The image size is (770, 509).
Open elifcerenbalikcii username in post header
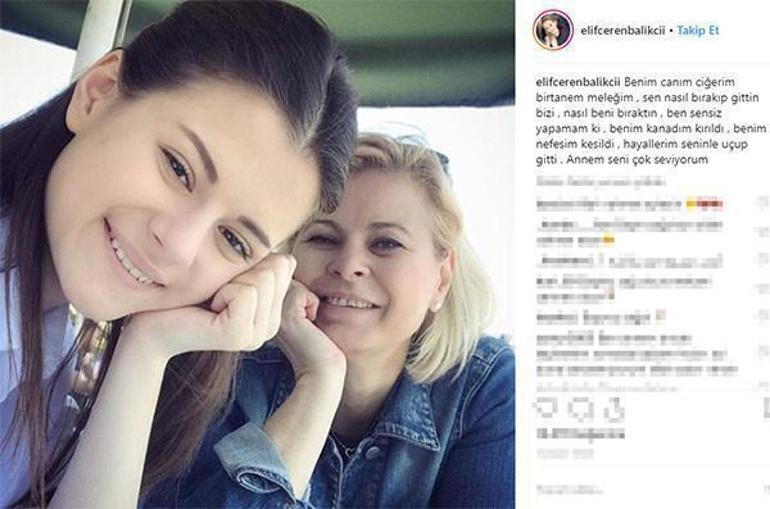click(x=623, y=30)
